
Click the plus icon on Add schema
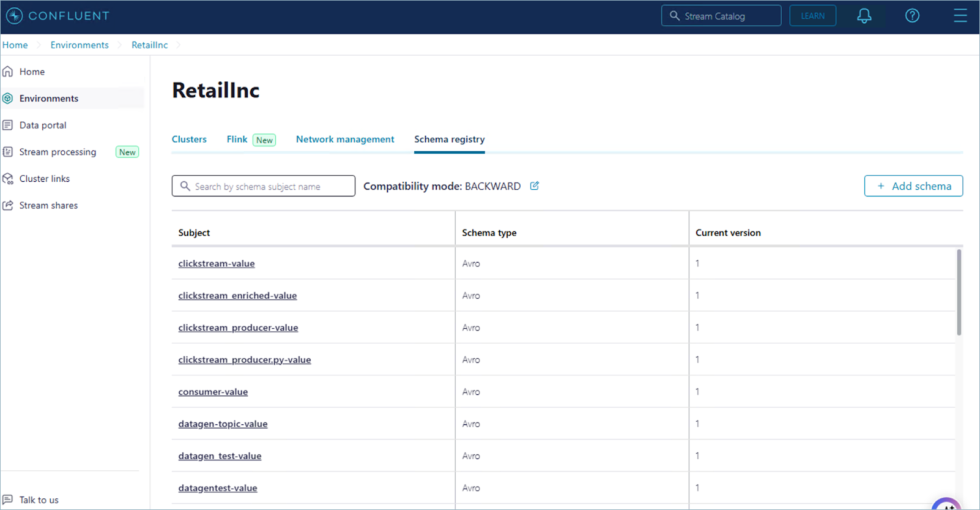point(881,186)
